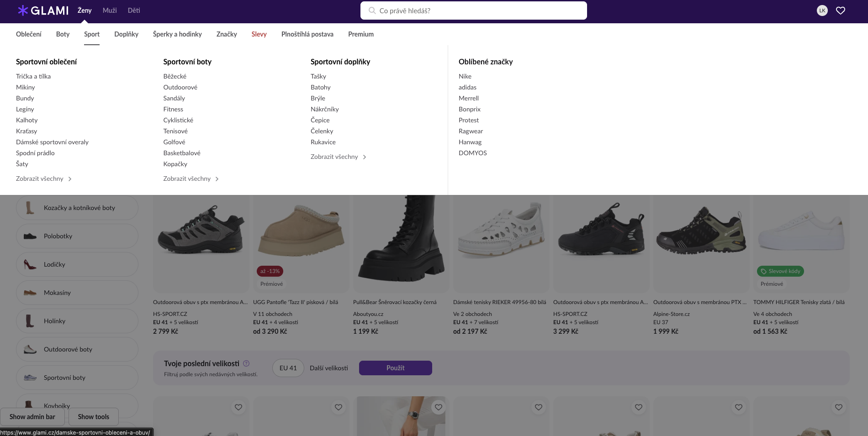This screenshot has height=436, width=868.
Task: Click the Holínky category
Action: tap(77, 321)
